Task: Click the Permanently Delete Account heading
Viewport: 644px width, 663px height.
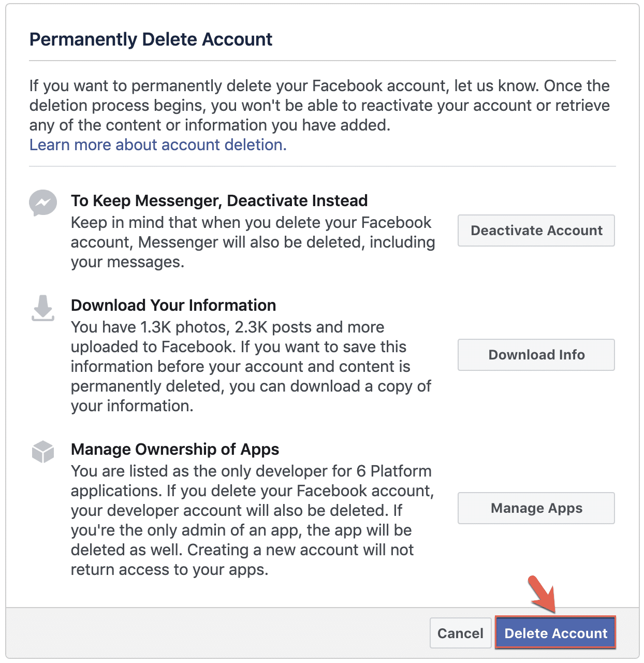Action: pos(151,39)
